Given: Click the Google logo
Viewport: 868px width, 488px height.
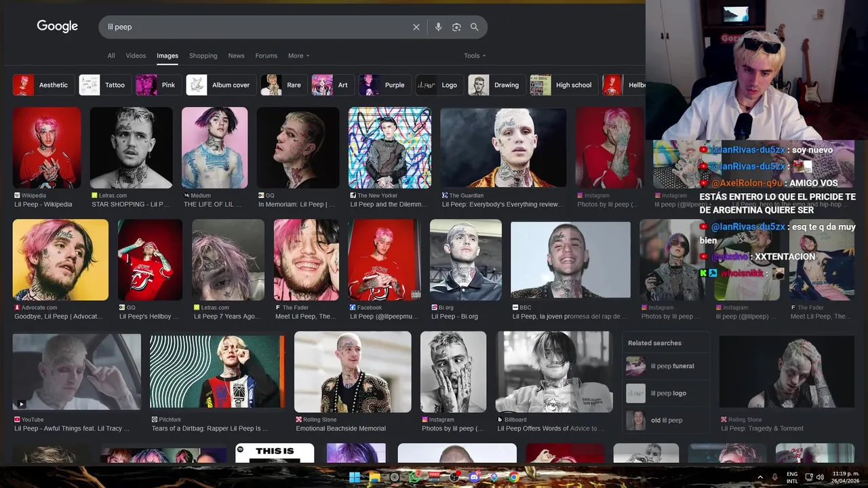Looking at the screenshot, I should [x=58, y=26].
